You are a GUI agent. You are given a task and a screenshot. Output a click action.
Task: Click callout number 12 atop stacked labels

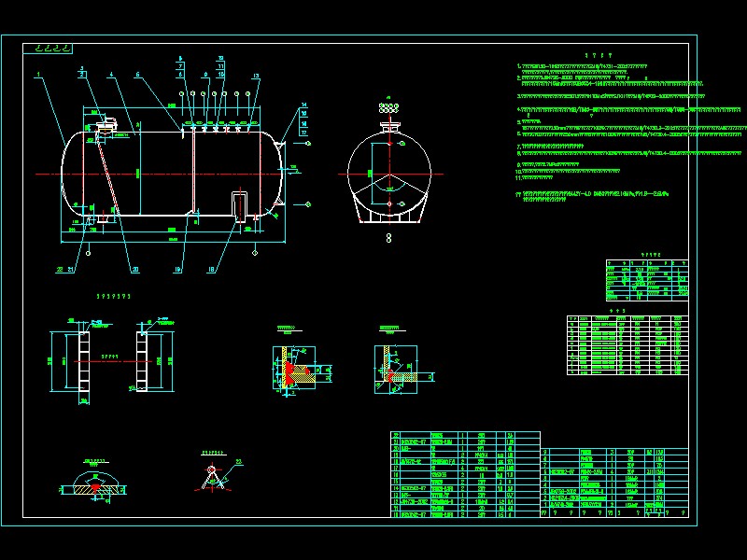221,59
